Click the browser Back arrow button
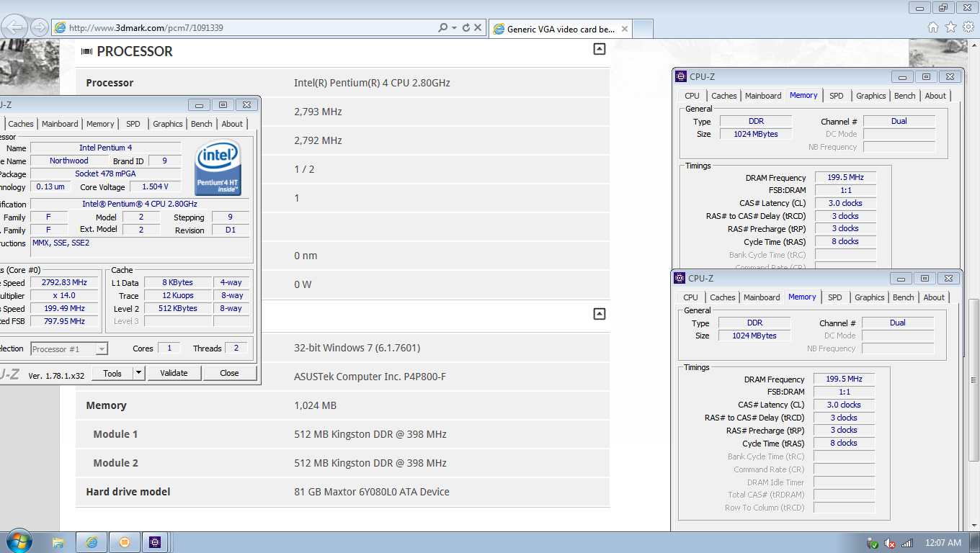980x553 pixels. [15, 27]
